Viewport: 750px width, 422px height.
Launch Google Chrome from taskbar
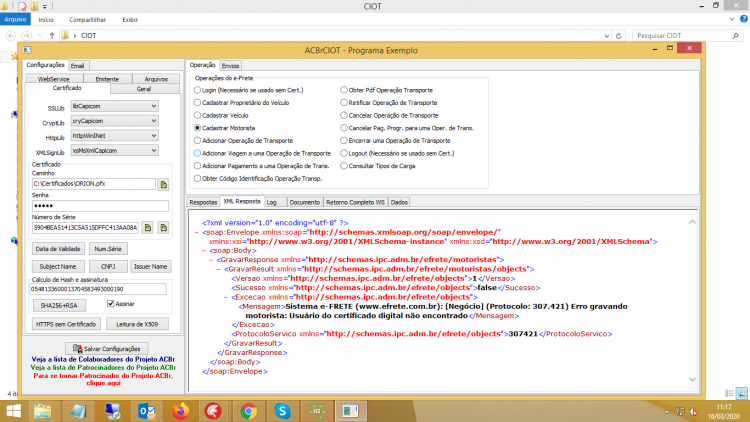[x=248, y=411]
